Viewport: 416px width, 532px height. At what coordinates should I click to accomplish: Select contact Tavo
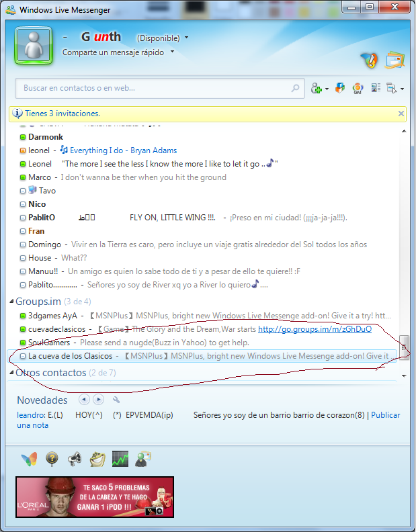click(x=47, y=191)
